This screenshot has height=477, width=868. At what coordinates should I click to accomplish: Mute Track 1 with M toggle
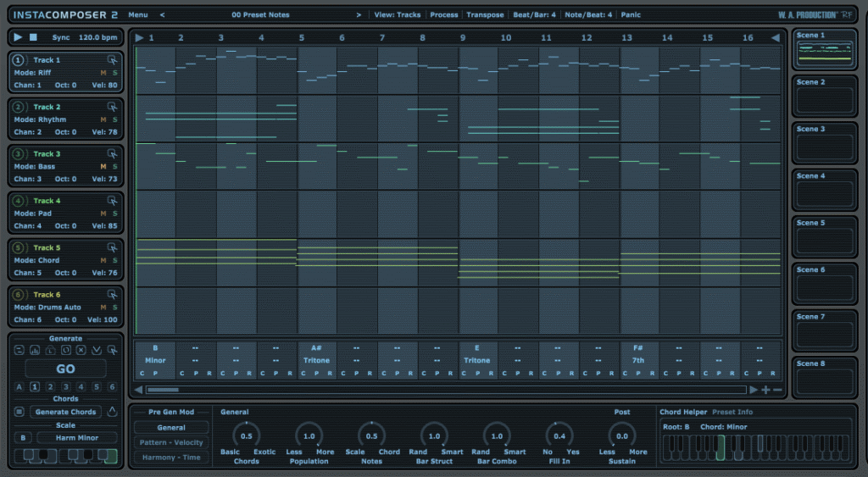point(103,73)
